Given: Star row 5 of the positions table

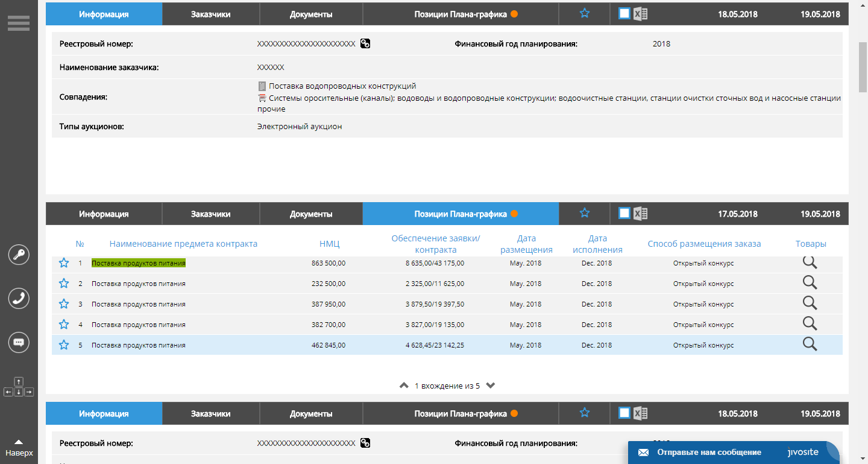Looking at the screenshot, I should click(64, 345).
